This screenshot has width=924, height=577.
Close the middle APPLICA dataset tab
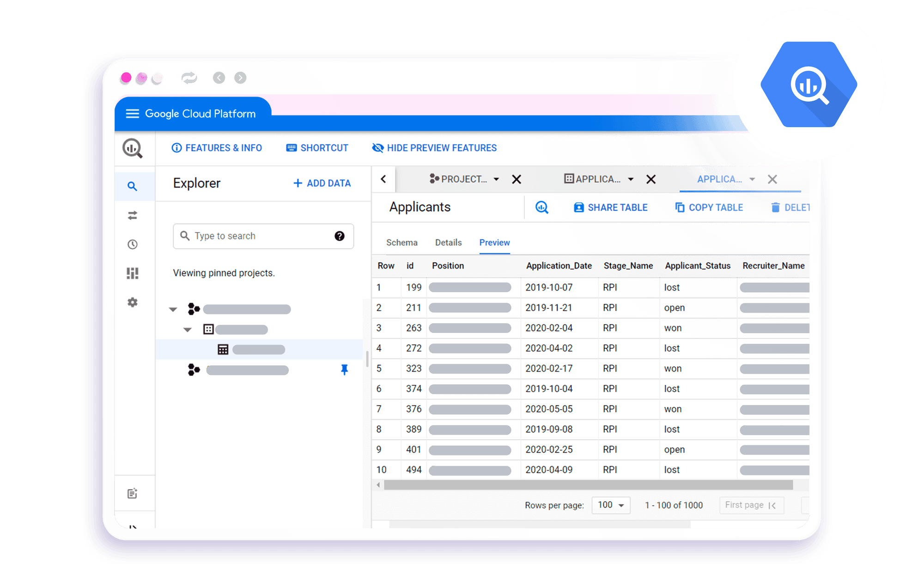pyautogui.click(x=651, y=179)
